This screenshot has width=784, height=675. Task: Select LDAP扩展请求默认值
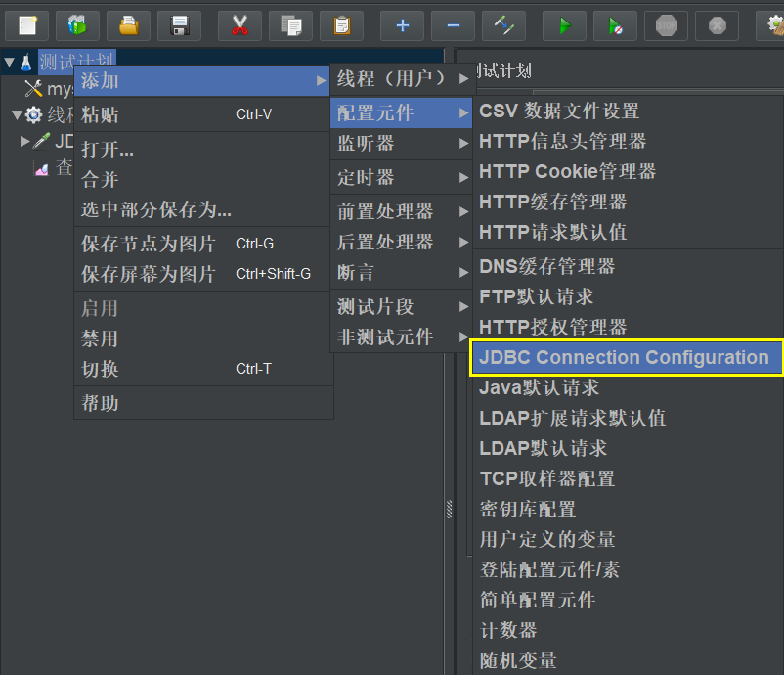tap(628, 418)
